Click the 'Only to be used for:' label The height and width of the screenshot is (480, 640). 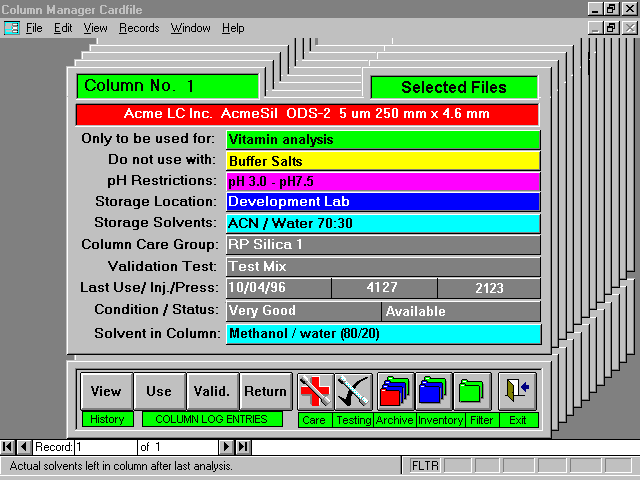tap(148, 139)
